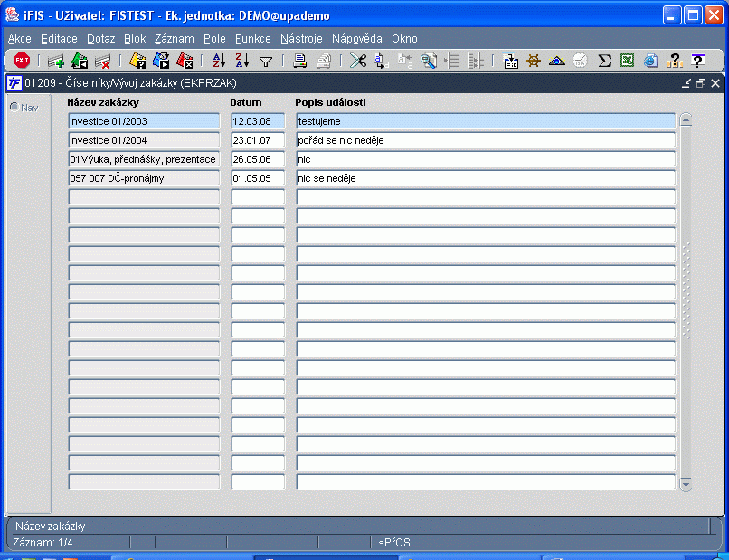Click the form import arrow icon
The height and width of the screenshot is (560, 729).
(511, 61)
